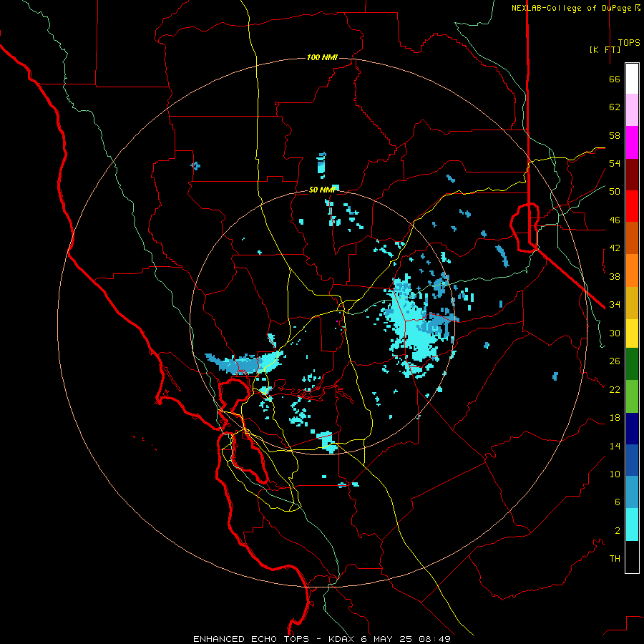Click the 54 legend value
The image size is (644, 644).
[x=615, y=163]
